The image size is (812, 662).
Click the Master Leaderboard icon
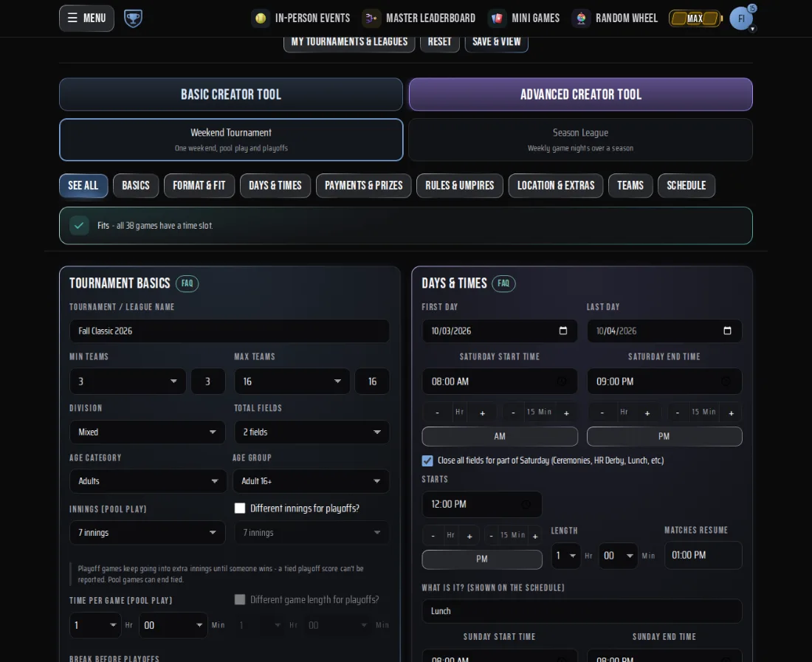point(371,18)
